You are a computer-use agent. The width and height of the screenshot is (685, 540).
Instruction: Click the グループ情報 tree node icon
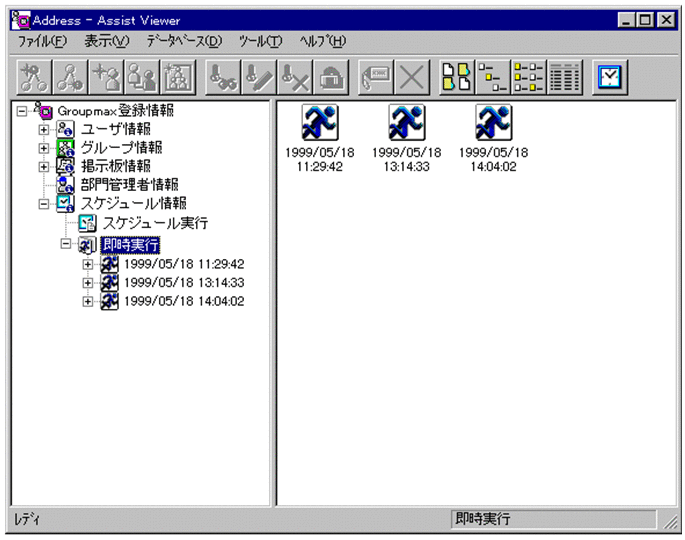65,148
